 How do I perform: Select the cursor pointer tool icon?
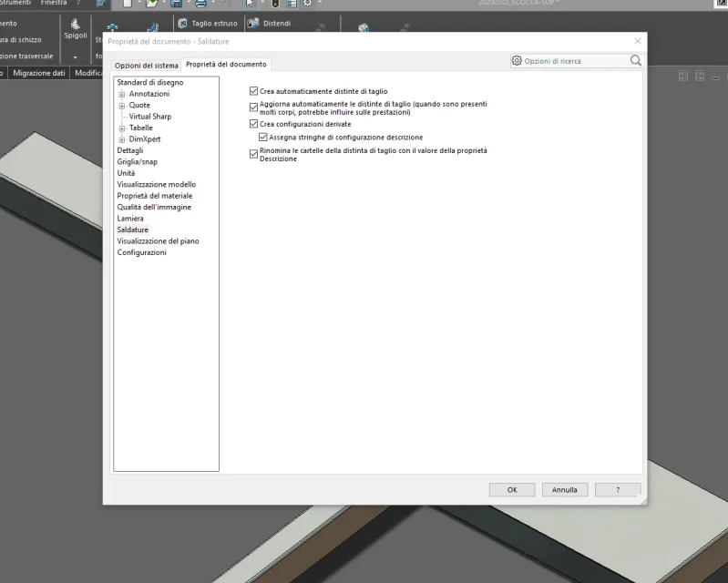point(250,4)
